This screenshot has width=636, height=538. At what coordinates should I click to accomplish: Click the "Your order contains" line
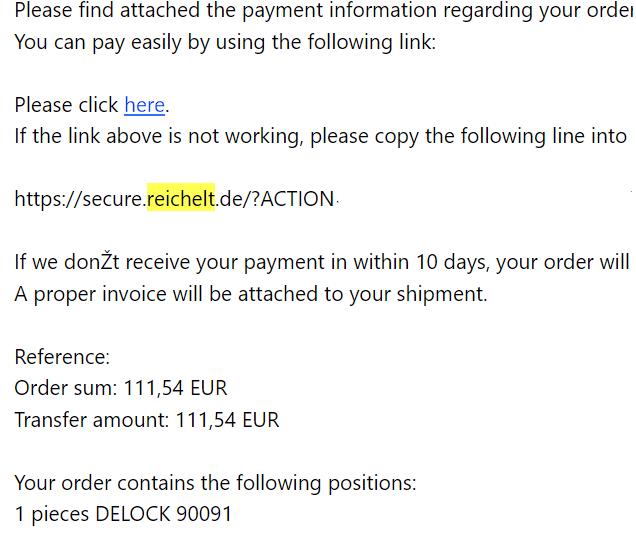[215, 483]
